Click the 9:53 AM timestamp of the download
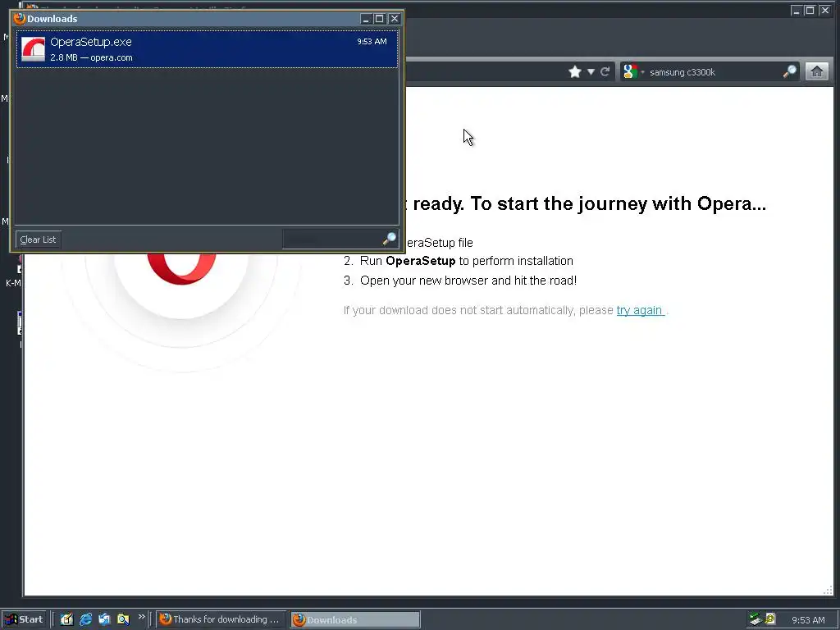This screenshot has height=630, width=840. (372, 41)
